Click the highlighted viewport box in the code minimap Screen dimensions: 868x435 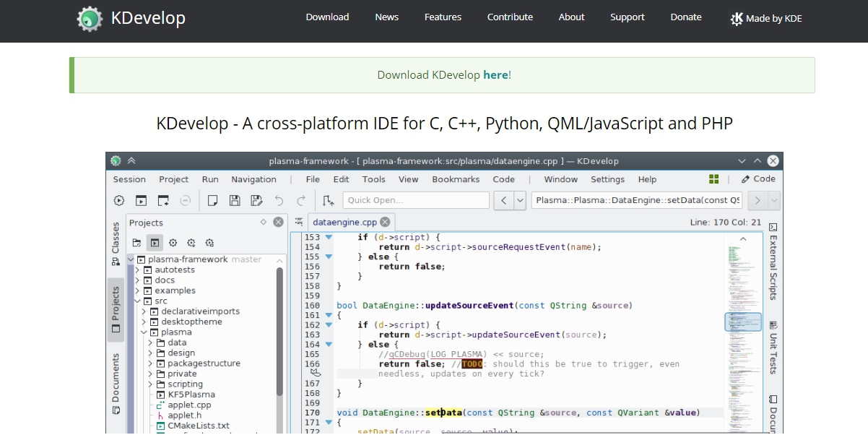click(x=743, y=322)
